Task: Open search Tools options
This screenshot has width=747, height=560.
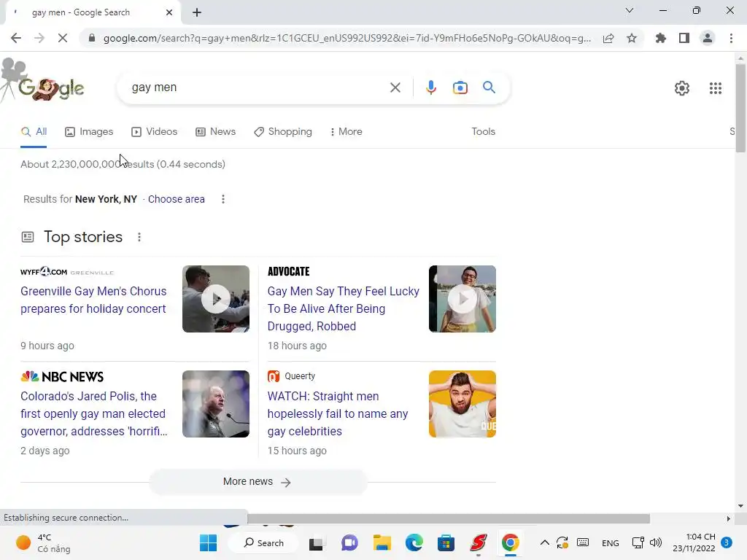Action: pos(483,132)
